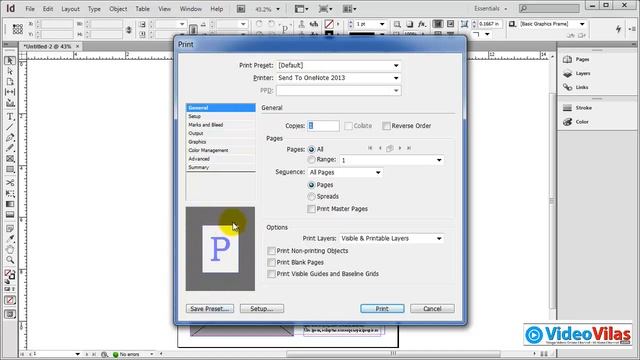Choose the Pages radio option

point(311,185)
